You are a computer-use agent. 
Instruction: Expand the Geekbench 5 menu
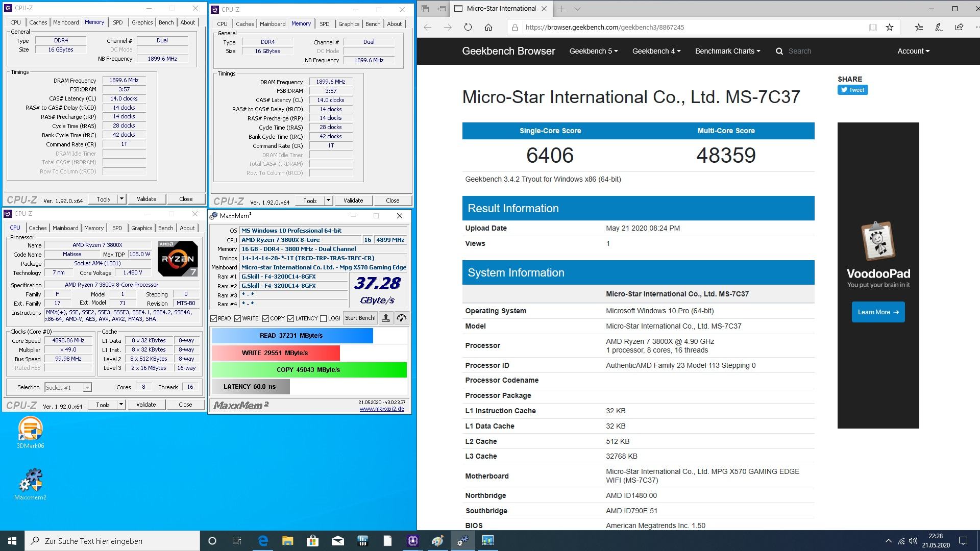(x=593, y=51)
